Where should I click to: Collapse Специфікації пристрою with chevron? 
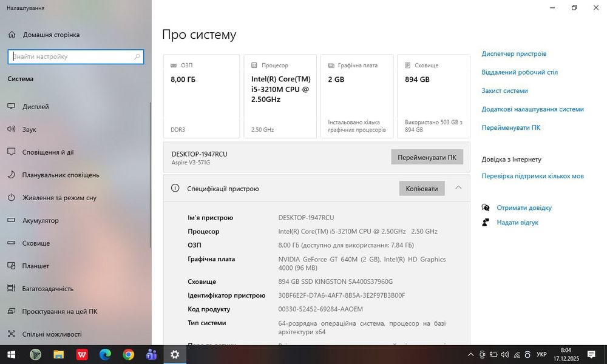click(458, 188)
